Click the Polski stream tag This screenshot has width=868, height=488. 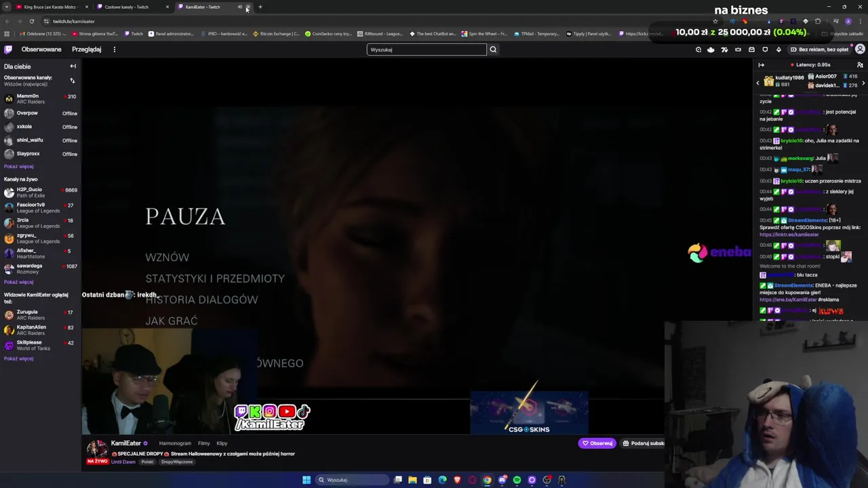[x=147, y=462]
